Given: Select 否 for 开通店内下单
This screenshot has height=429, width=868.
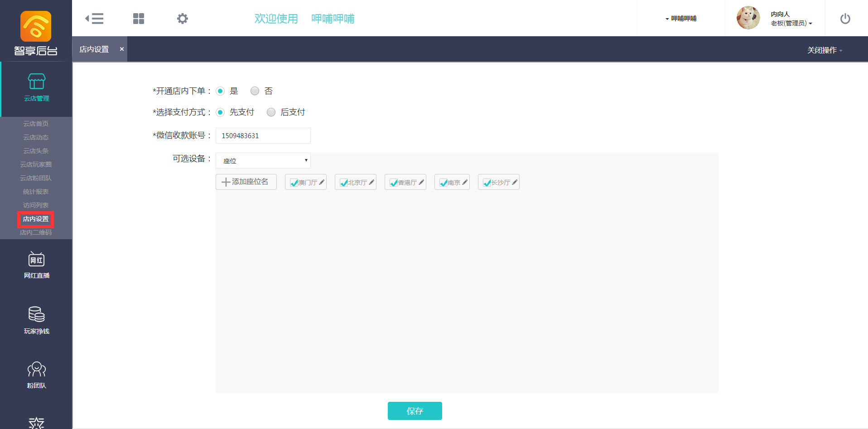Looking at the screenshot, I should tap(255, 91).
